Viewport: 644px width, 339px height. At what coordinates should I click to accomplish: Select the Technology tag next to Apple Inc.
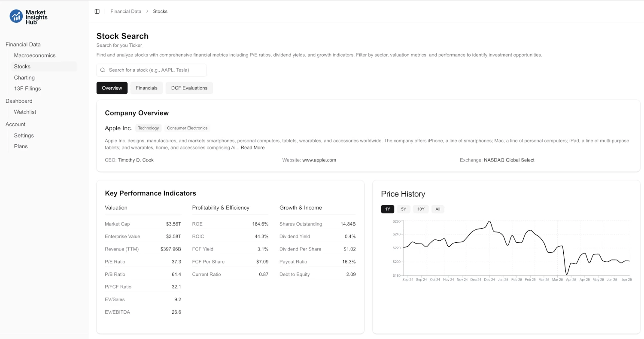148,128
